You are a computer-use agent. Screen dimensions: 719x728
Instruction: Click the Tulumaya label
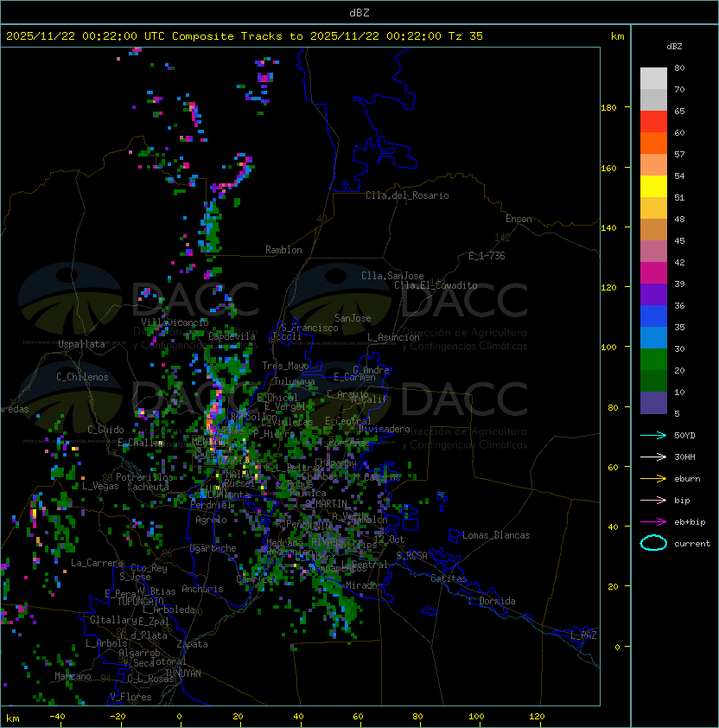point(295,381)
